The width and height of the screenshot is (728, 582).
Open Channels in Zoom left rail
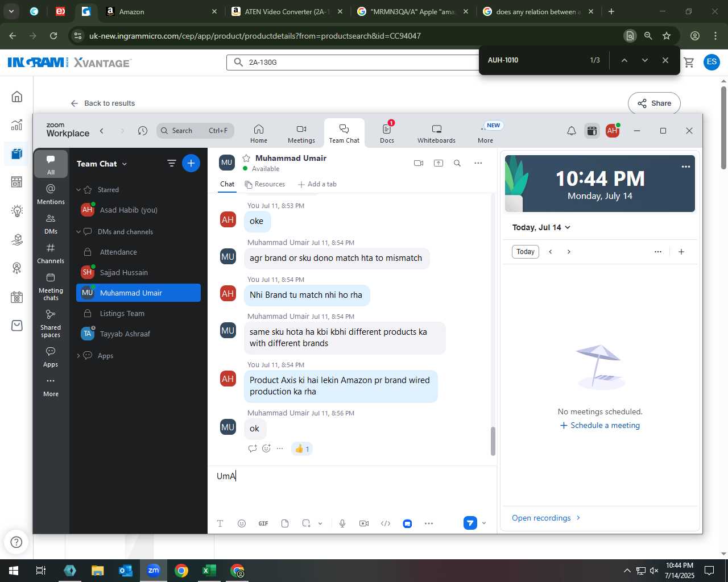tap(51, 253)
